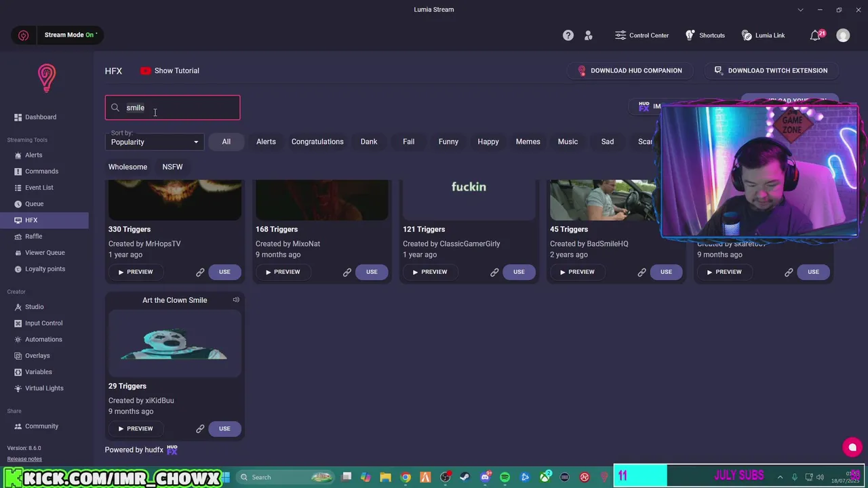
Task: Open Control Center
Action: tap(642, 35)
